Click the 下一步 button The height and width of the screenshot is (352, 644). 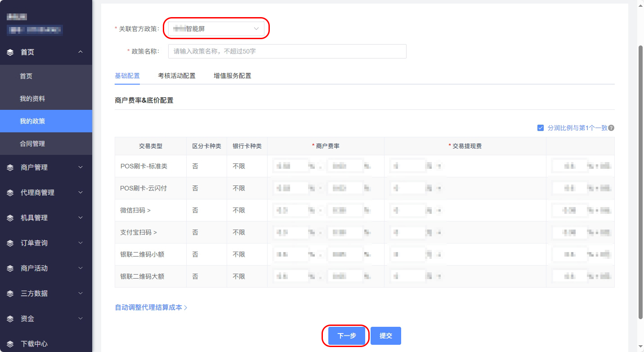tap(346, 336)
